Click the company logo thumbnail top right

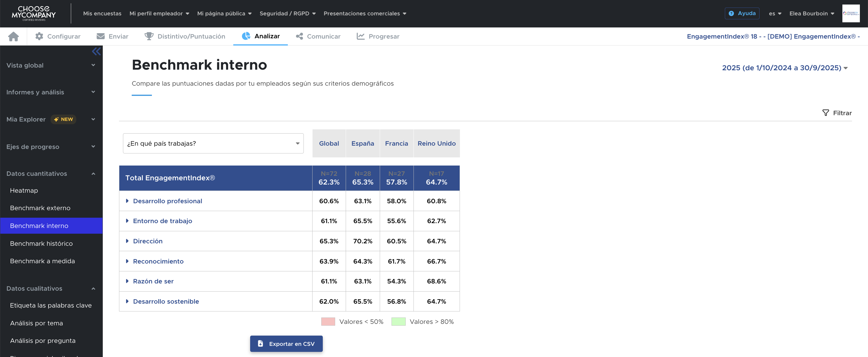click(x=851, y=14)
